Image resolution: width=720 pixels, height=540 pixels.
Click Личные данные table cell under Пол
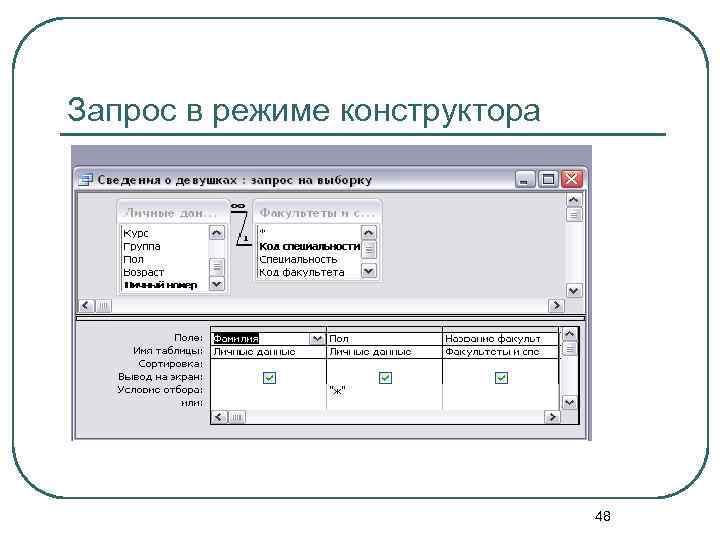pyautogui.click(x=384, y=352)
